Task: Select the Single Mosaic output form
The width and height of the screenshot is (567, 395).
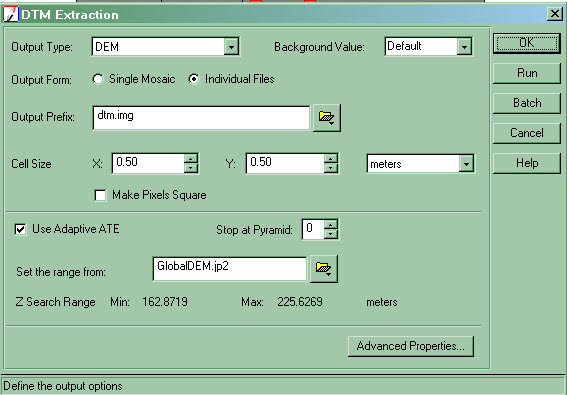Action: pyautogui.click(x=98, y=79)
